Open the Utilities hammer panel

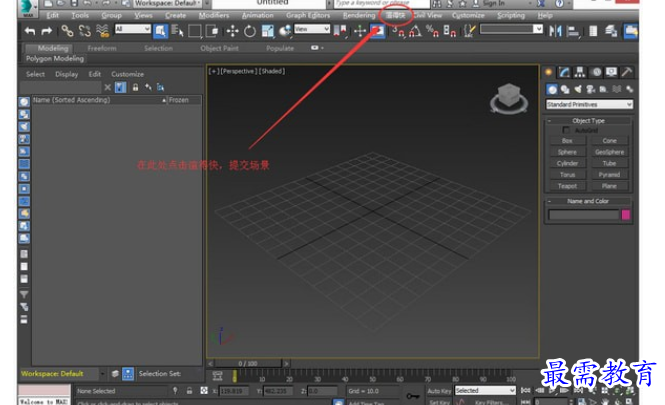pyautogui.click(x=627, y=72)
